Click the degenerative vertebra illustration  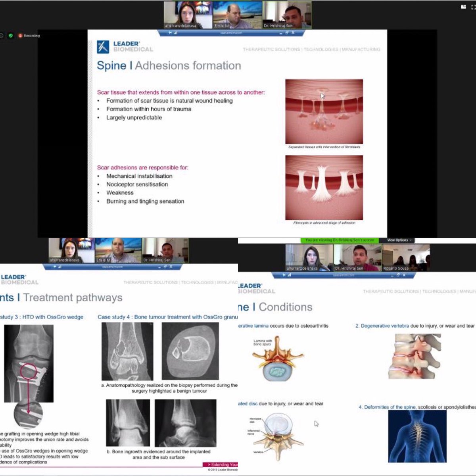[414, 357]
